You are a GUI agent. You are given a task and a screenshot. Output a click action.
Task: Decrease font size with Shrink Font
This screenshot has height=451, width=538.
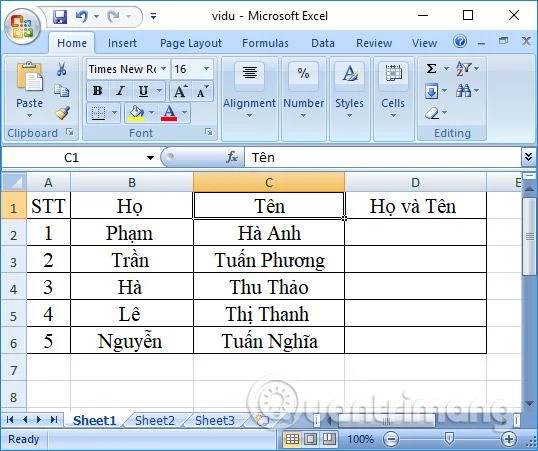pyautogui.click(x=202, y=91)
